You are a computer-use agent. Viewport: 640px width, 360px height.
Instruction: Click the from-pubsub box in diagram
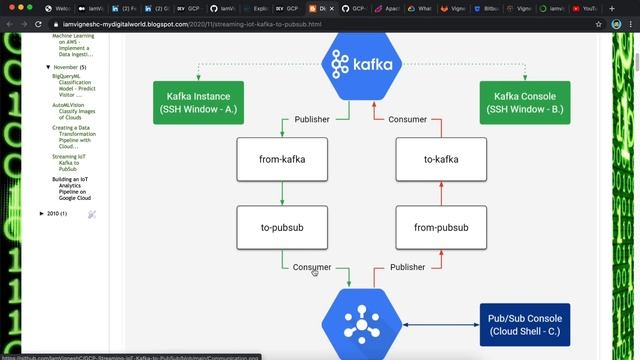pyautogui.click(x=441, y=227)
